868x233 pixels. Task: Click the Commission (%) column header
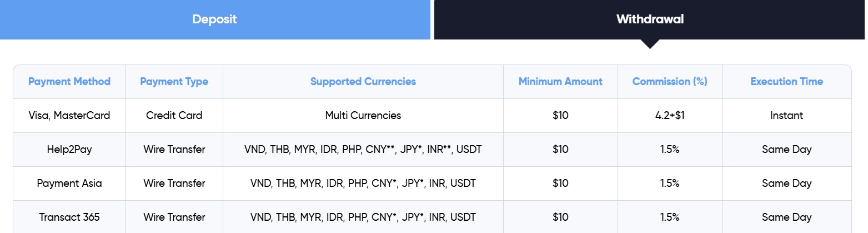point(669,82)
